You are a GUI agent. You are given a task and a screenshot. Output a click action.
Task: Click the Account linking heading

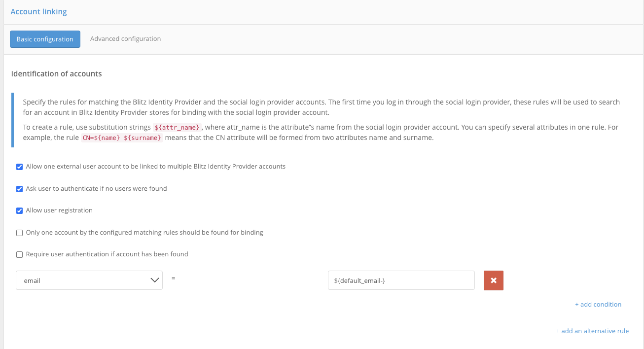(x=38, y=11)
